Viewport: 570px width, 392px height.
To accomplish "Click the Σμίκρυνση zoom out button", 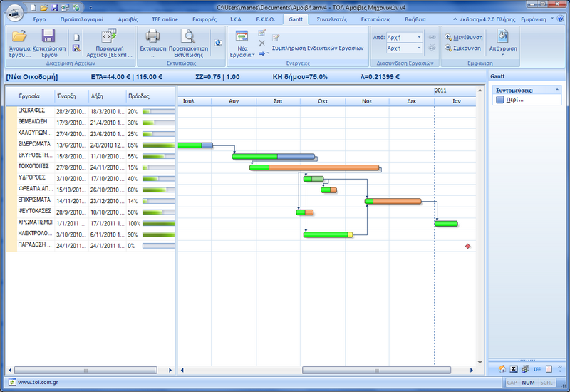I will 463,48.
